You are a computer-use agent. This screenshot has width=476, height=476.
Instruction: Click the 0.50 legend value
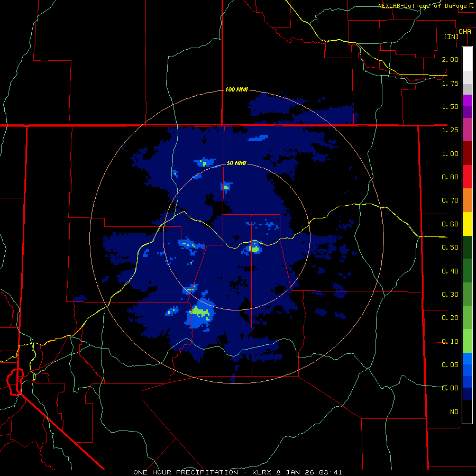point(450,248)
